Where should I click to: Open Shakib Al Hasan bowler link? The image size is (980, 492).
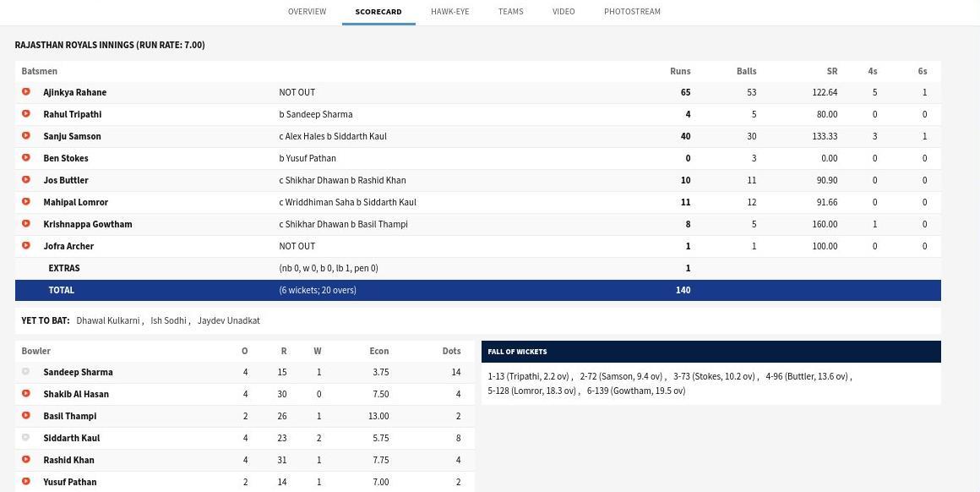coord(76,394)
